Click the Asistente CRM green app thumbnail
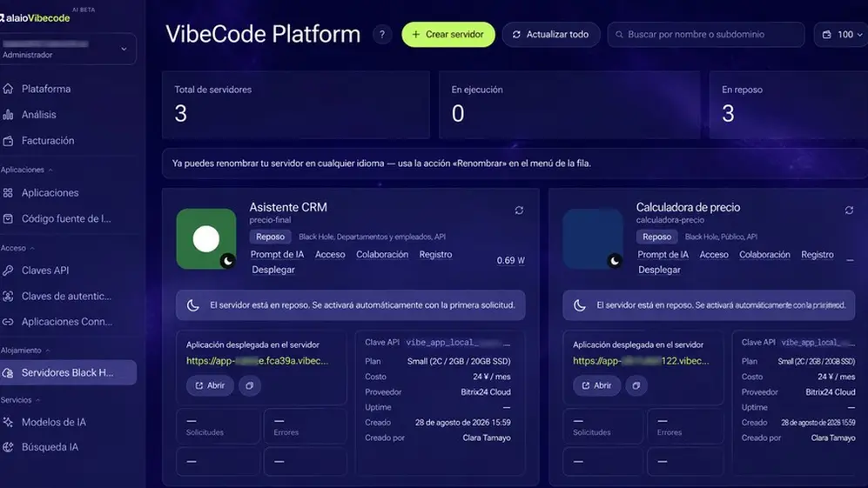Viewport: 868px width, 488px height. (x=206, y=238)
